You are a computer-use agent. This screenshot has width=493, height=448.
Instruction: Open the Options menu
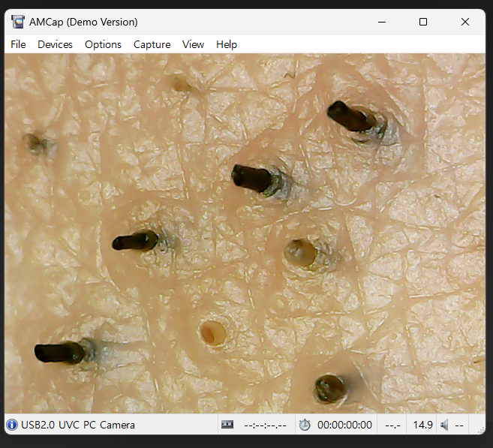click(x=103, y=44)
